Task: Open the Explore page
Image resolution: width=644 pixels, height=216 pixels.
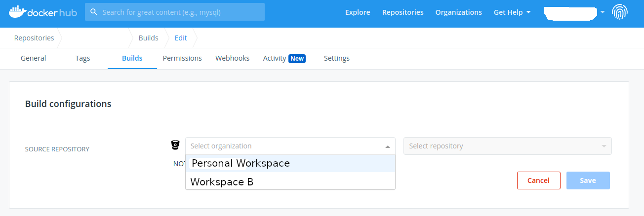Action: [x=358, y=12]
